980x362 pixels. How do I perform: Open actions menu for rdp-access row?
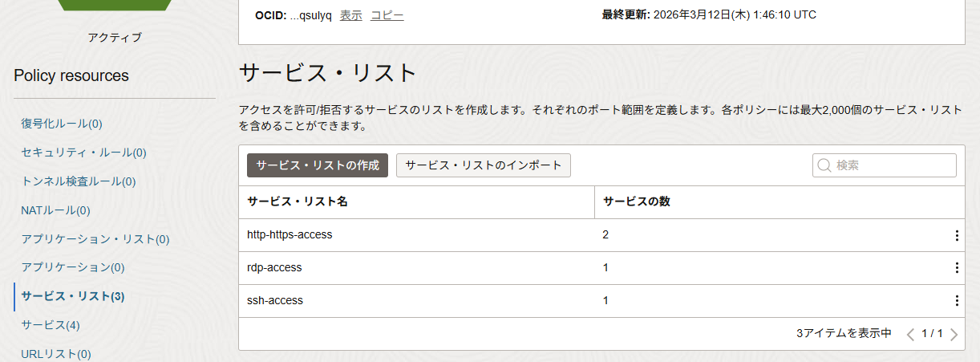pyautogui.click(x=957, y=268)
